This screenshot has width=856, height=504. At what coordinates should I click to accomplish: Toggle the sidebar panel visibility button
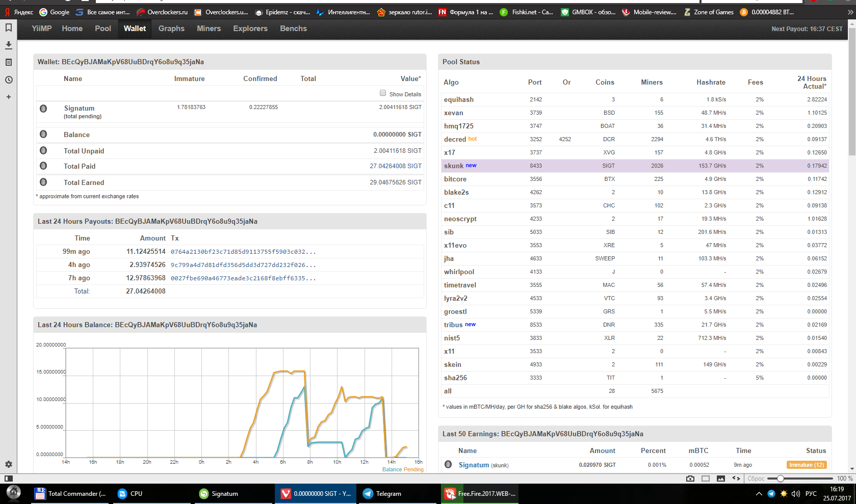coord(9,479)
